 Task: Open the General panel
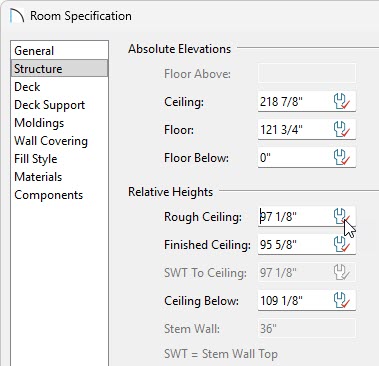59,51
